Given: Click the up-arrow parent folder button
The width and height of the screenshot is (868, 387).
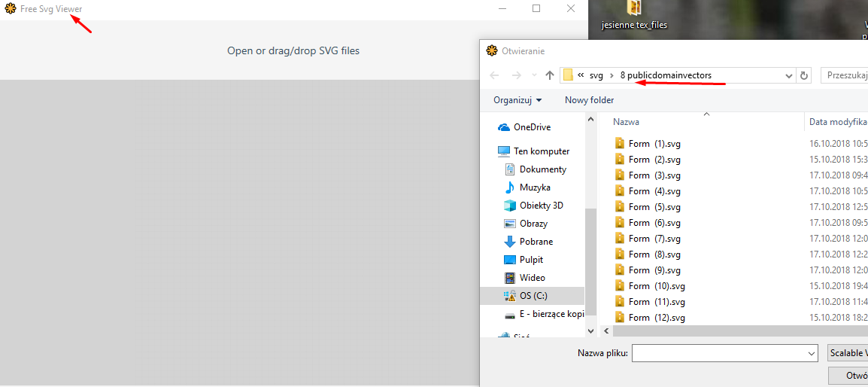Looking at the screenshot, I should (550, 75).
